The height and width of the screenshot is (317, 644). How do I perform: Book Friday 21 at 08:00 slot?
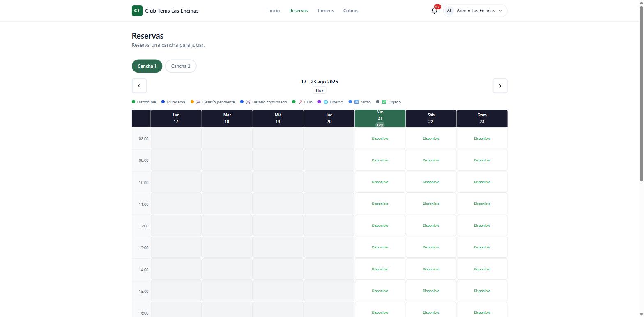click(x=380, y=138)
